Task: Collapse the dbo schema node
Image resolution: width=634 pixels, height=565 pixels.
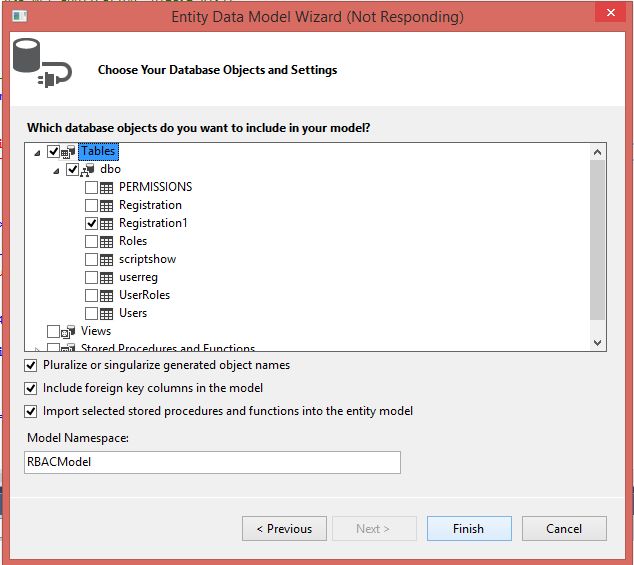Action: pyautogui.click(x=56, y=171)
